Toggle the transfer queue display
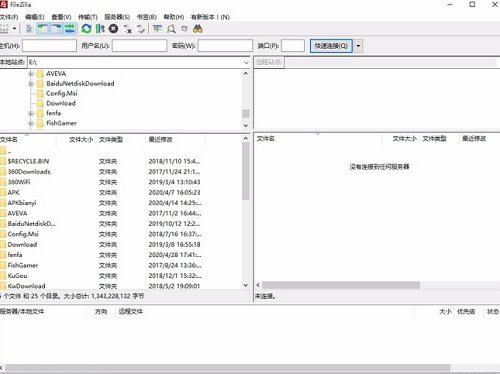Image resolution: width=500 pixels, height=374 pixels. pyautogui.click(x=70, y=29)
